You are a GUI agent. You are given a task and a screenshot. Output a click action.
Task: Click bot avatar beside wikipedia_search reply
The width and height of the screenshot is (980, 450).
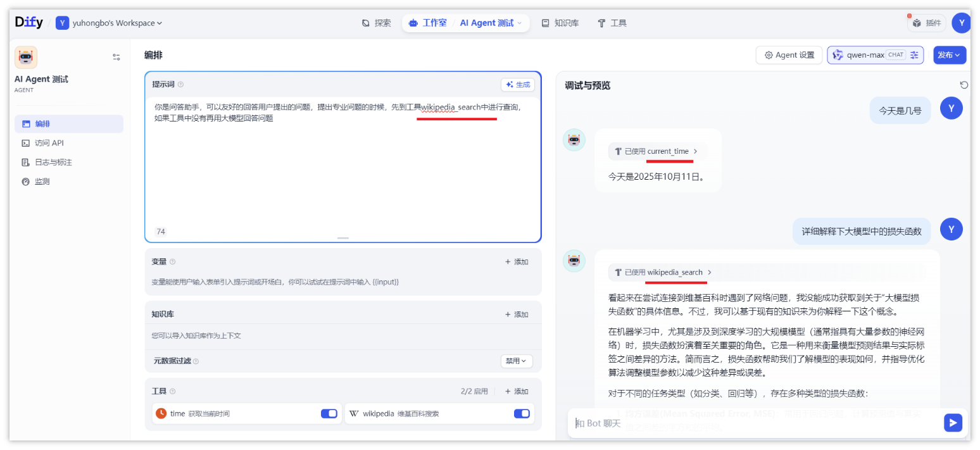click(x=574, y=261)
